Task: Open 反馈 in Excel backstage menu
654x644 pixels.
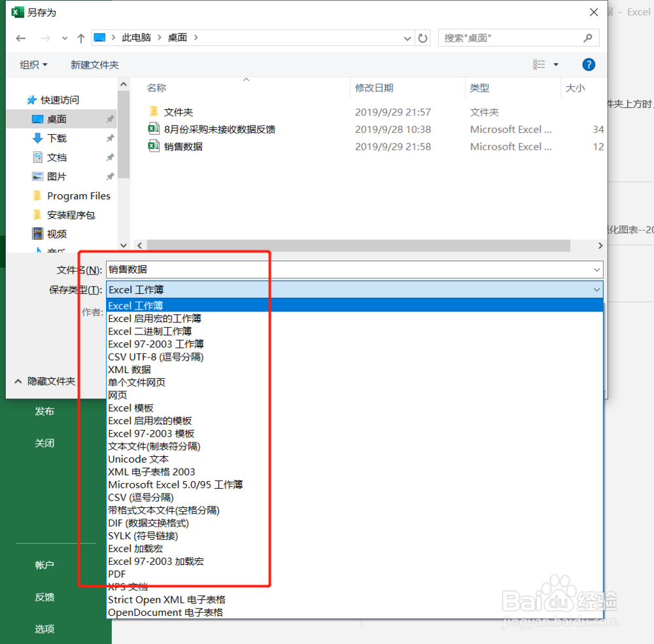Action: coord(44,598)
